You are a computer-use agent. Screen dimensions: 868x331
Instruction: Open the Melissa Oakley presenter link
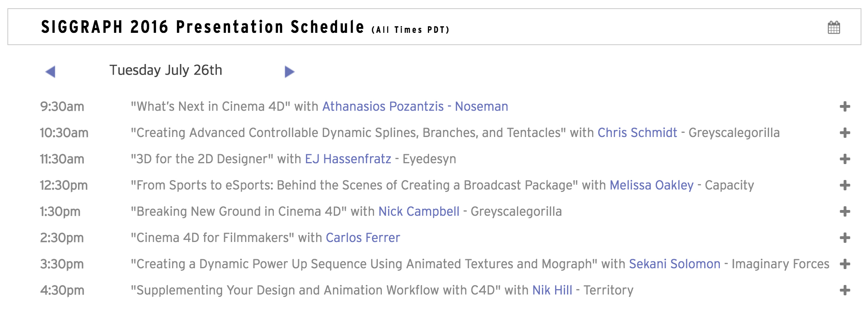(x=652, y=185)
